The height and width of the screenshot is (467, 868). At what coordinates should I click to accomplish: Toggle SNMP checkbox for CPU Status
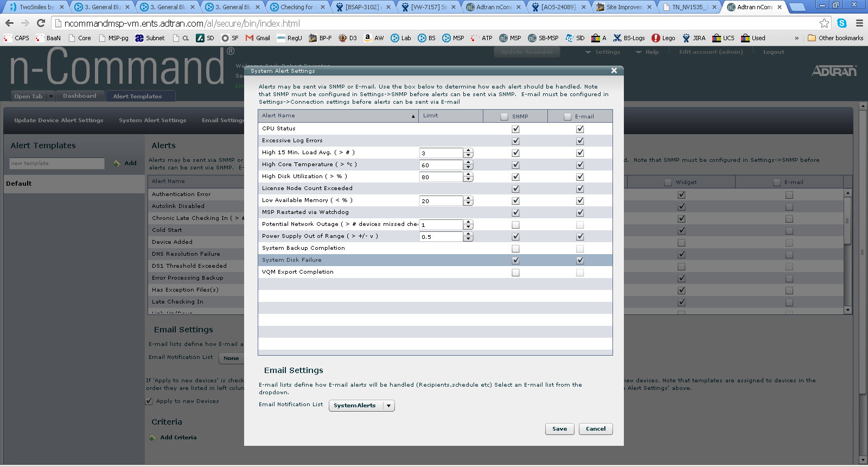pyautogui.click(x=515, y=129)
